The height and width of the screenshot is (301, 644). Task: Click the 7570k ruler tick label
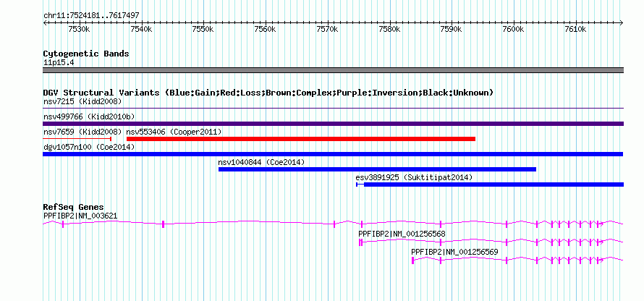coord(327,30)
